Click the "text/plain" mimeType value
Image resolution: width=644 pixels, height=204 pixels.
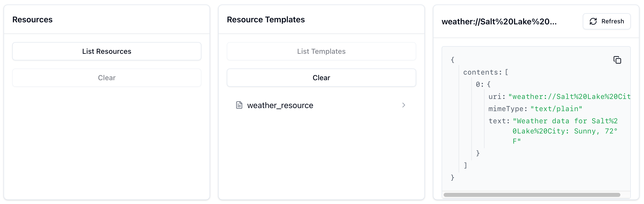click(x=556, y=109)
